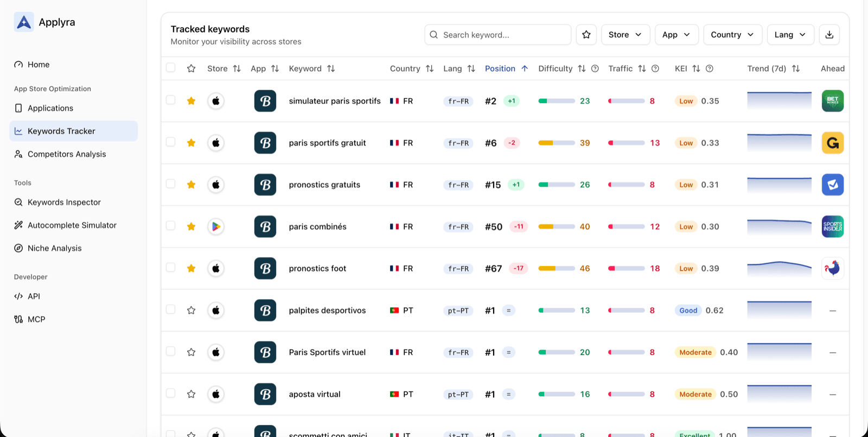Sort by Traffic column
Image resolution: width=868 pixels, height=437 pixels.
(x=627, y=68)
